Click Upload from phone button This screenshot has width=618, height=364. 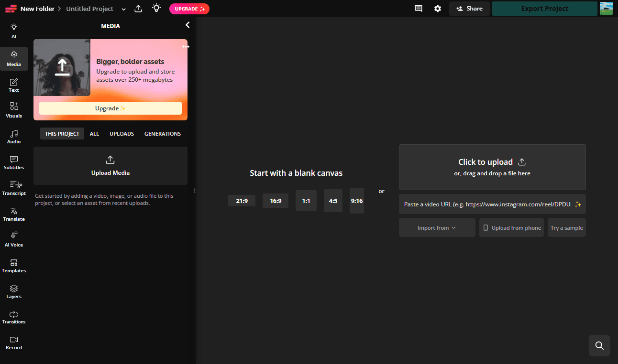tap(511, 228)
